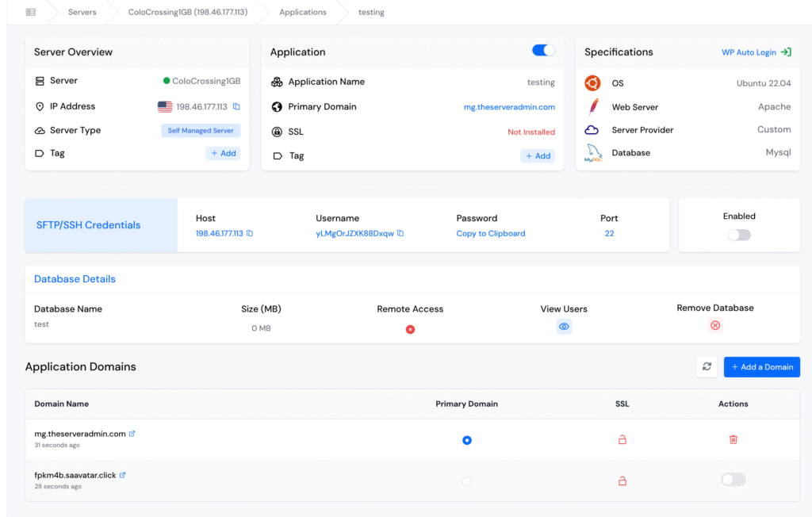This screenshot has height=517, width=812.
Task: Open mg.theserveradmin.com external link icon
Action: pos(132,434)
